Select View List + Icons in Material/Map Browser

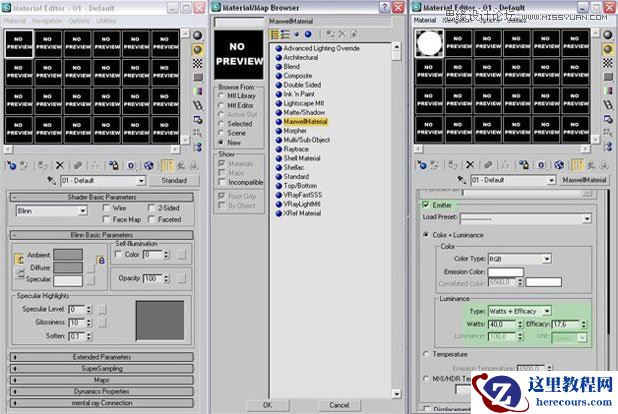click(285, 35)
